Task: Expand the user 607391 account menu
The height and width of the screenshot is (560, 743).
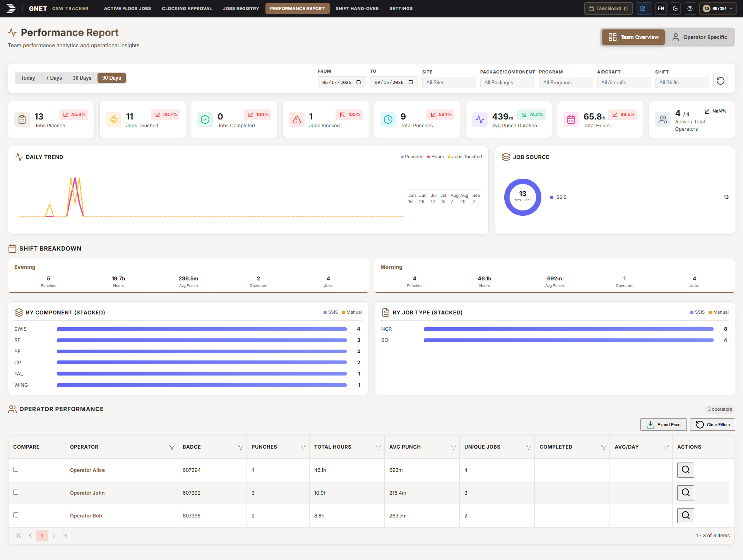Action: [718, 9]
